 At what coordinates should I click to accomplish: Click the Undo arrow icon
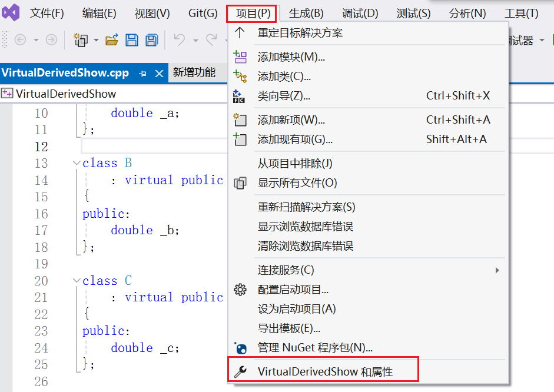[x=180, y=40]
